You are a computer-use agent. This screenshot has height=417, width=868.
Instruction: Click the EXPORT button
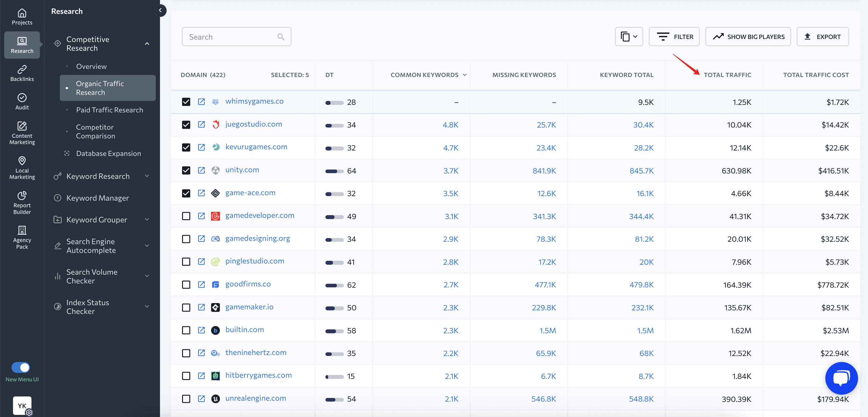coord(823,37)
